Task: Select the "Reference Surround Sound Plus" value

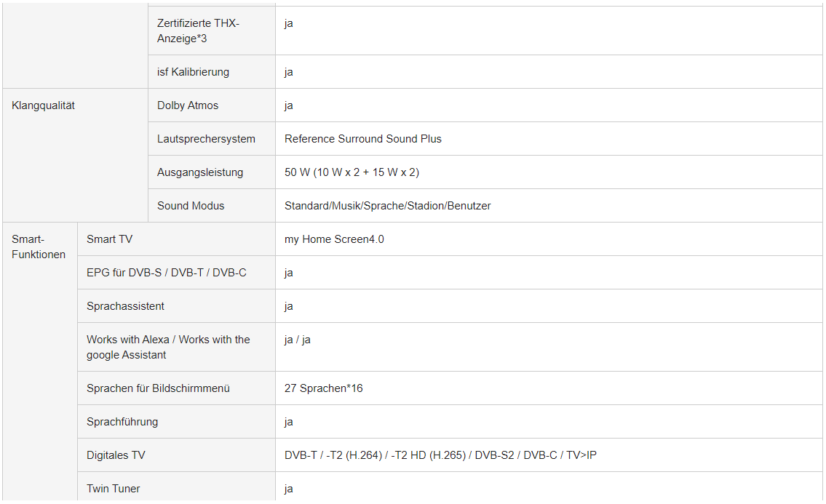Action: point(363,139)
